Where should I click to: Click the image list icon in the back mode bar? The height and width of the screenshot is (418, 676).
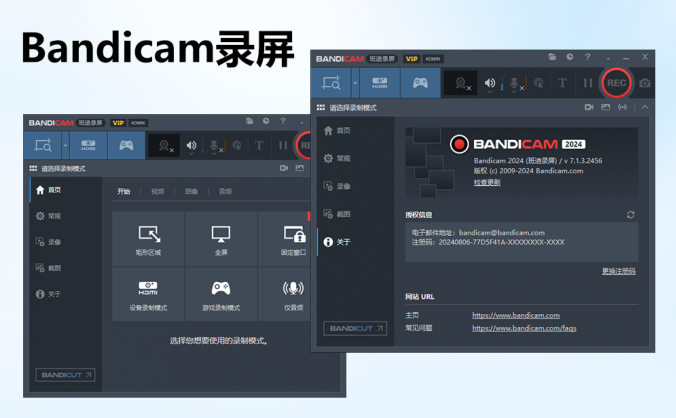pyautogui.click(x=300, y=168)
